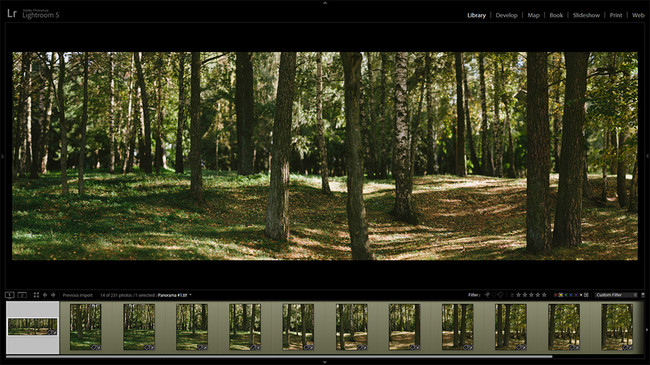Switch to the Slideshow module
This screenshot has height=365, width=650.
pos(586,15)
